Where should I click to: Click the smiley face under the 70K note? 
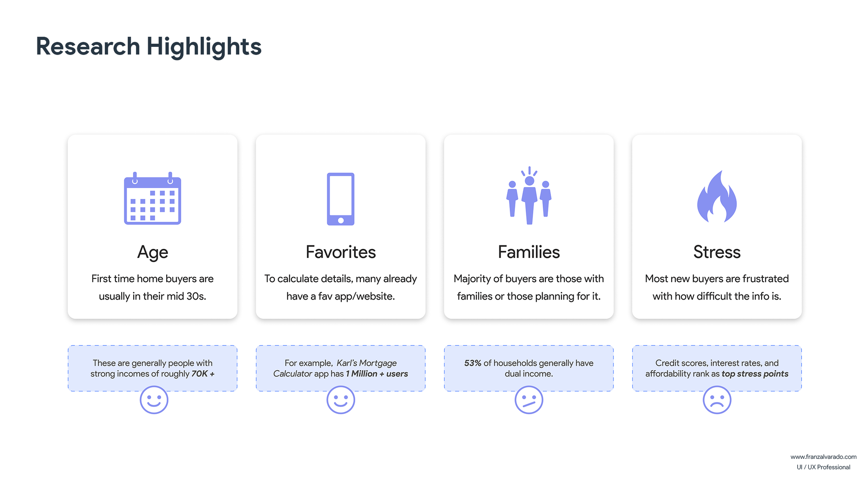coord(154,400)
